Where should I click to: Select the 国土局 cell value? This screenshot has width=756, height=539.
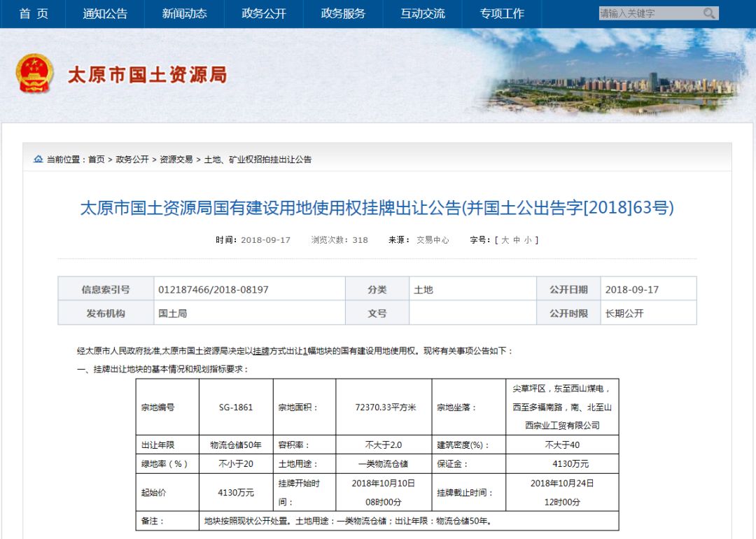[173, 314]
